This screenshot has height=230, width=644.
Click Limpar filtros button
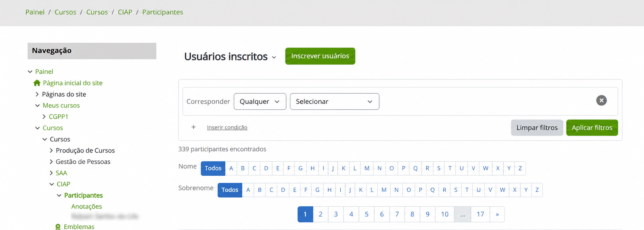[x=537, y=127]
